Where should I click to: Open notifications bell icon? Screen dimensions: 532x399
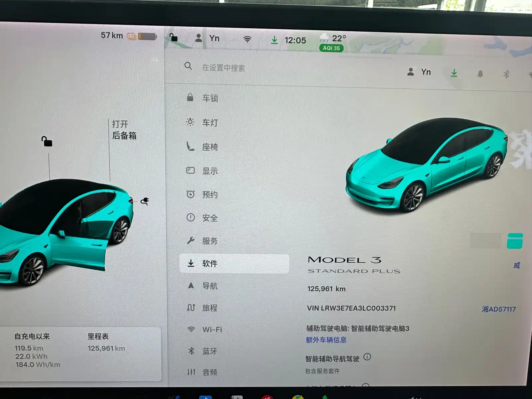point(480,74)
